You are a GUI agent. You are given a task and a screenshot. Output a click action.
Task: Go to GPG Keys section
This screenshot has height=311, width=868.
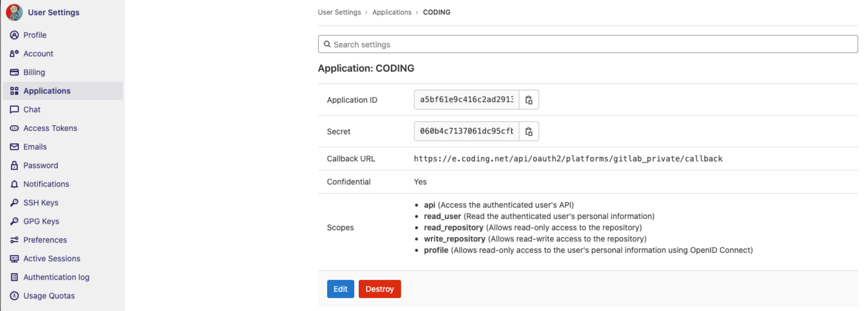[x=41, y=221]
